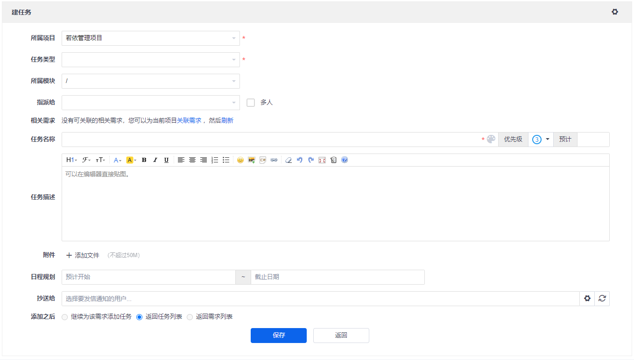
Task: Click the insert image icon
Action: click(x=252, y=160)
